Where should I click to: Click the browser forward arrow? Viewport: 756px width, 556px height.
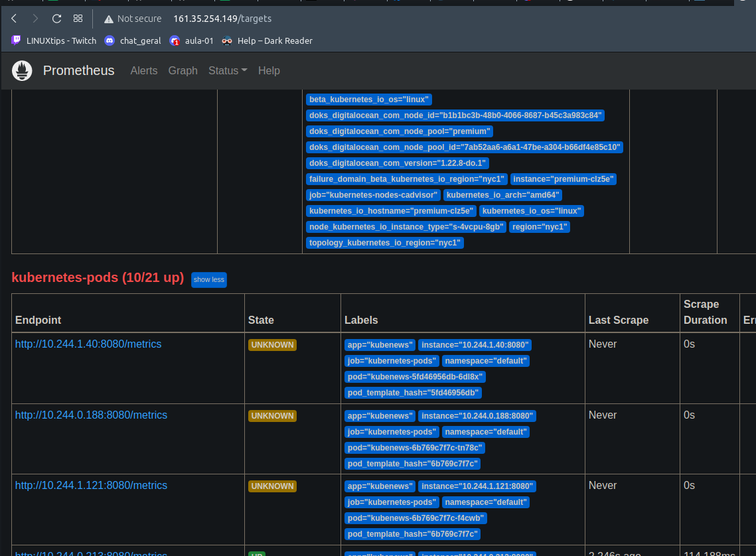[x=35, y=19]
